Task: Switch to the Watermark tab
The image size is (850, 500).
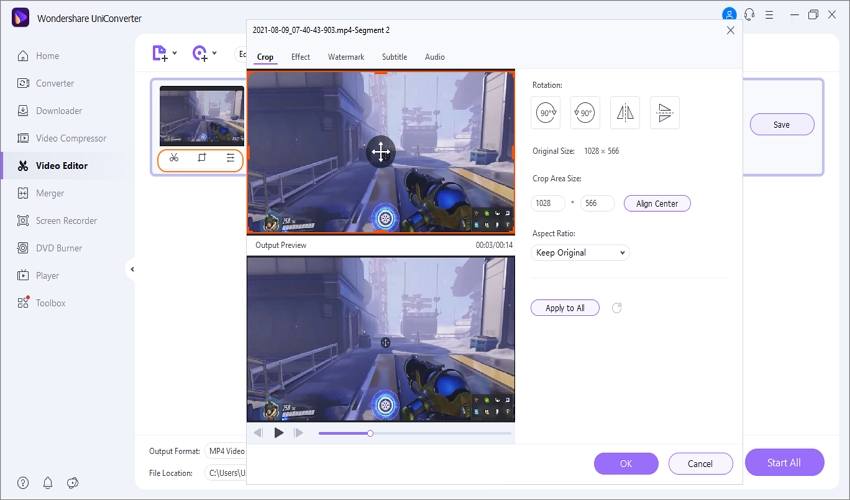Action: coord(346,57)
